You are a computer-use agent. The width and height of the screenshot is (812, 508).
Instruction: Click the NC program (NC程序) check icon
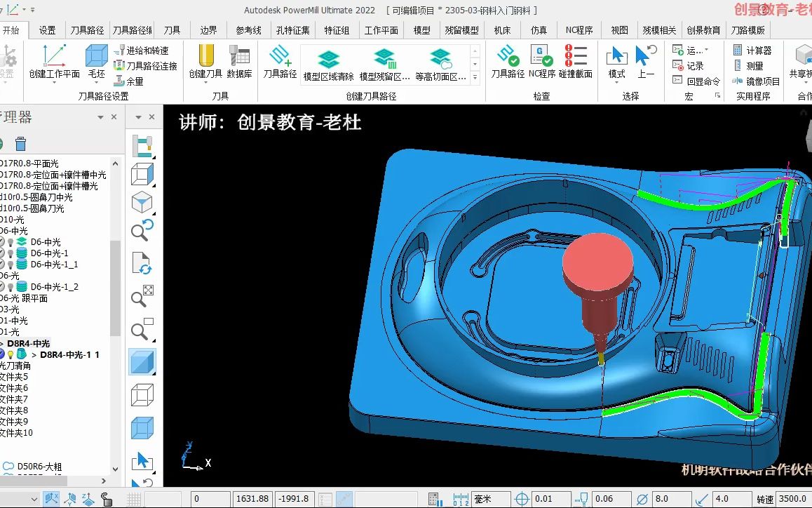click(x=541, y=56)
